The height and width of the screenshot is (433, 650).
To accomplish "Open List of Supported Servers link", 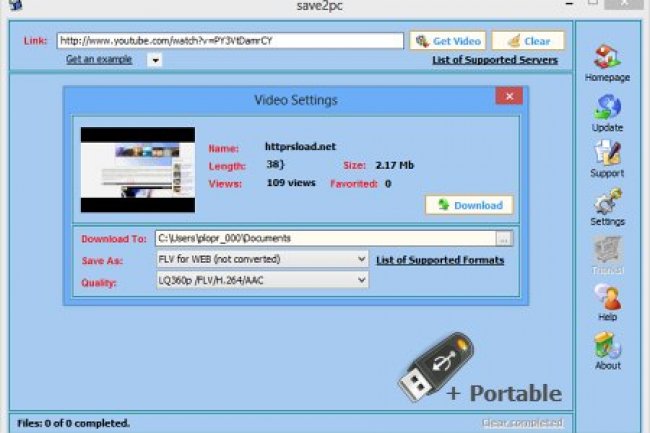I will [494, 60].
